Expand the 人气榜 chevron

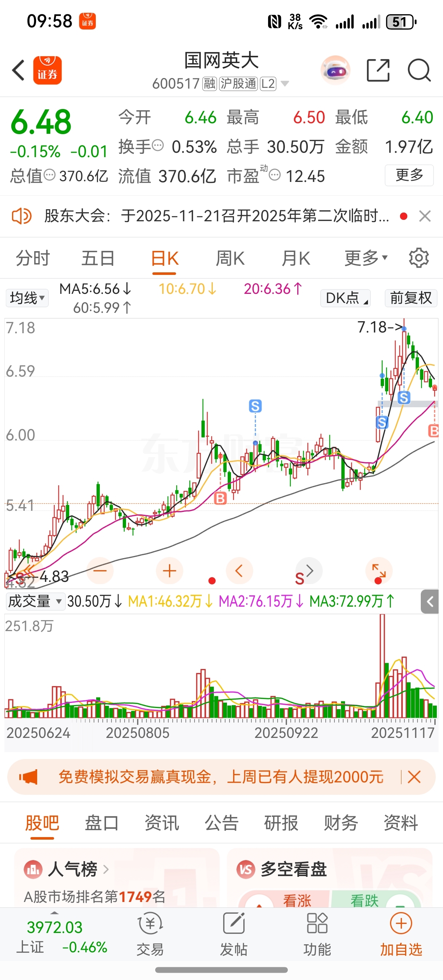[x=106, y=869]
